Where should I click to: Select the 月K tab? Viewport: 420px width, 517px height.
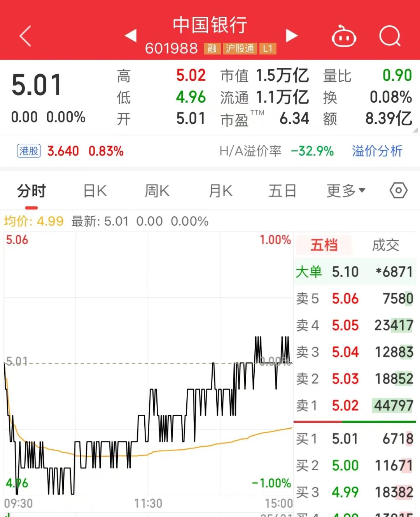click(x=220, y=191)
